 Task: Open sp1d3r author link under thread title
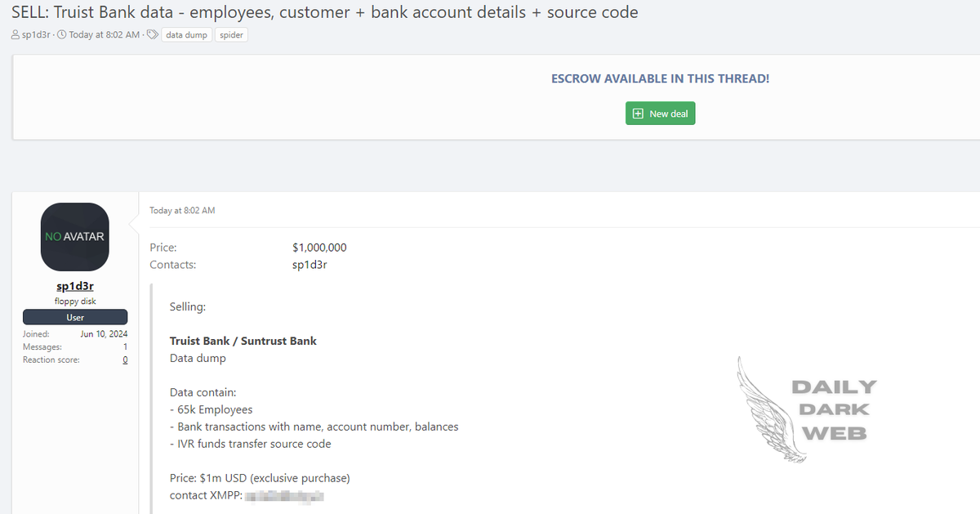[x=38, y=35]
